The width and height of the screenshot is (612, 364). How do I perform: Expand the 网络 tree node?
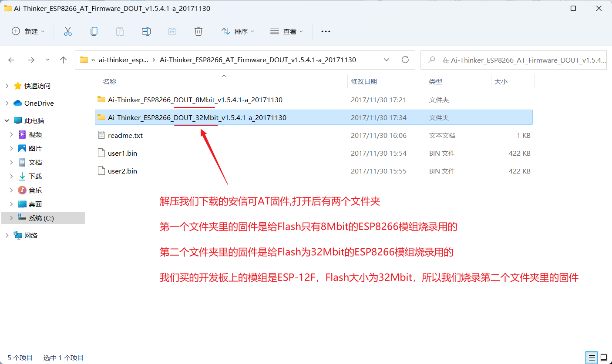pyautogui.click(x=7, y=235)
